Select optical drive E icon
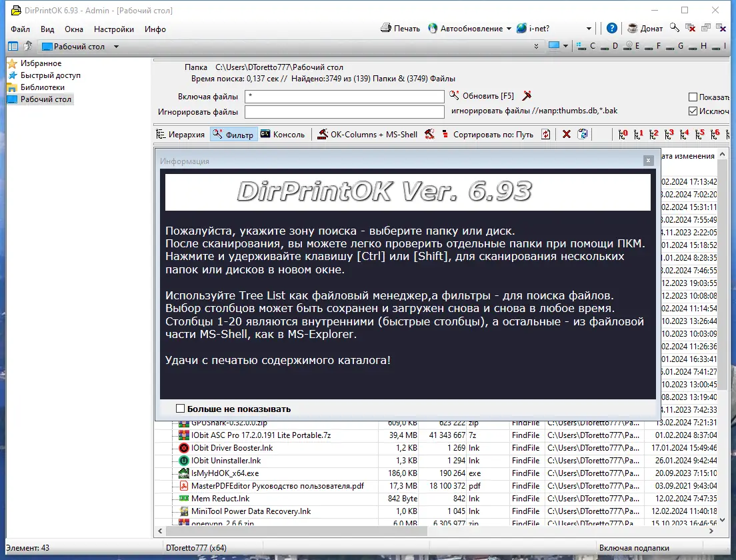The width and height of the screenshot is (736, 560). point(627,46)
